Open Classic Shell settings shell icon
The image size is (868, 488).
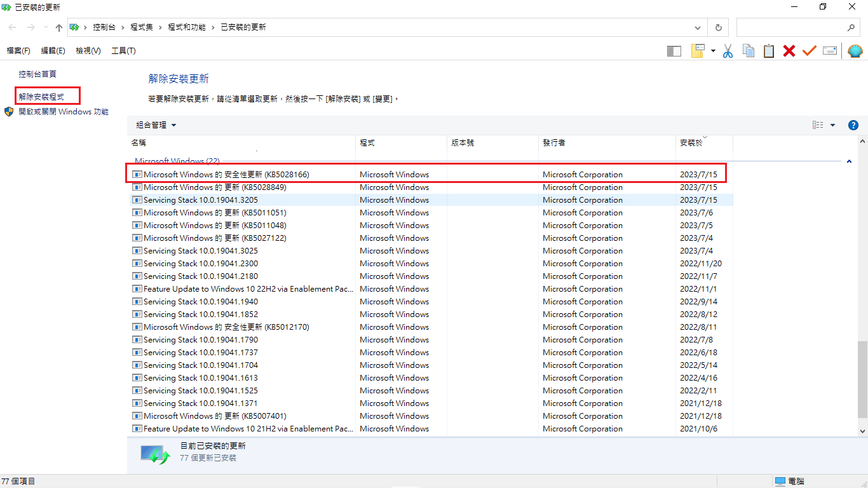click(x=855, y=51)
